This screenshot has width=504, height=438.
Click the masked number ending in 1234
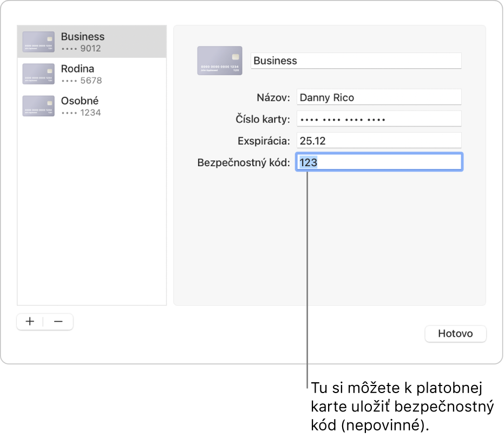point(81,113)
